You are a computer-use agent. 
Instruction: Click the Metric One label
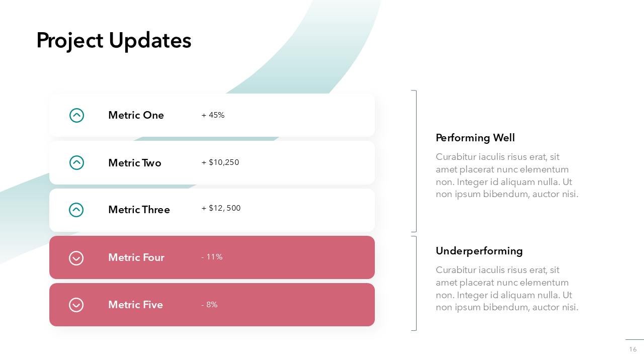click(x=136, y=115)
